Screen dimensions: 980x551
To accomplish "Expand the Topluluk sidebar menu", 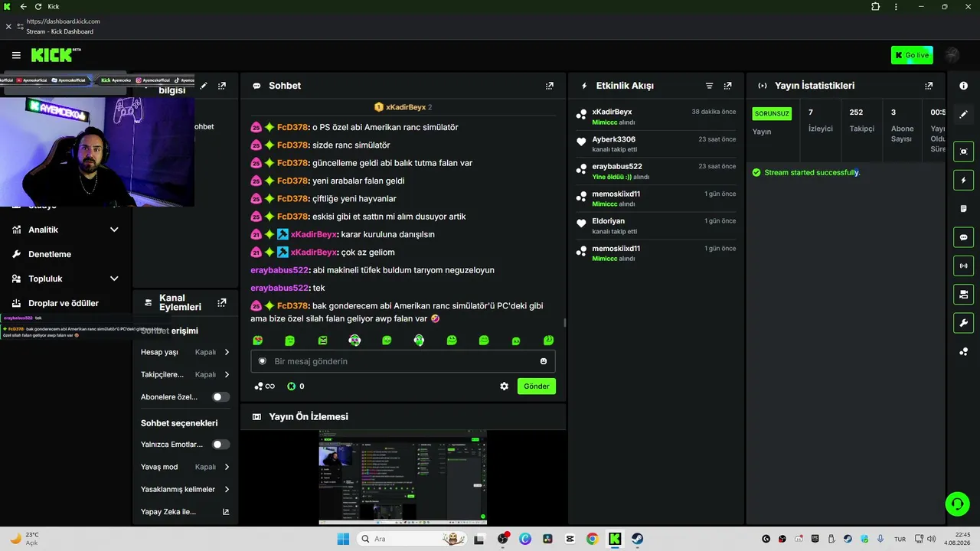I will click(x=114, y=279).
